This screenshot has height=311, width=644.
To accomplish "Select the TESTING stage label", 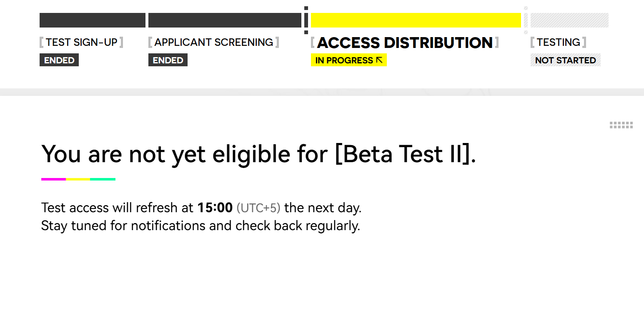I will coord(558,42).
